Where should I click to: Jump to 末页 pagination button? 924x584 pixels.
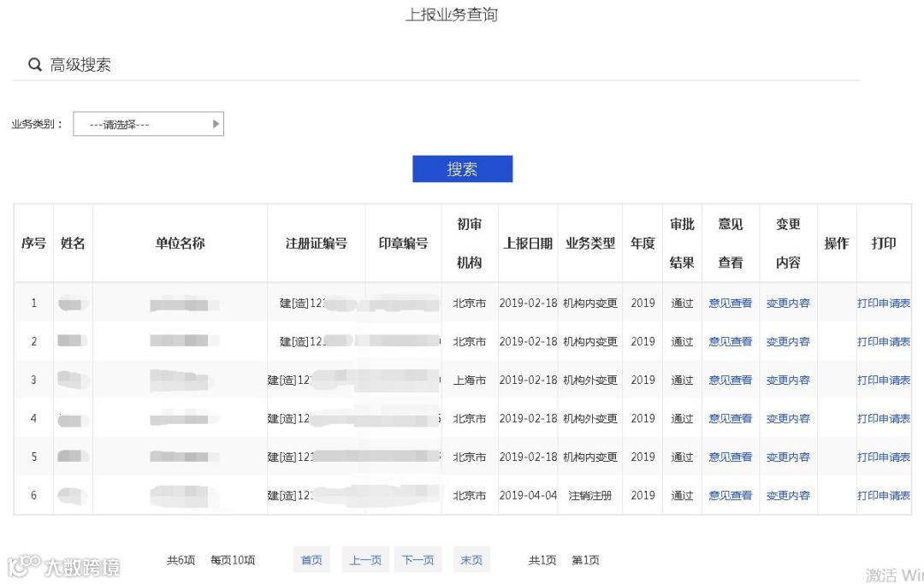(471, 560)
